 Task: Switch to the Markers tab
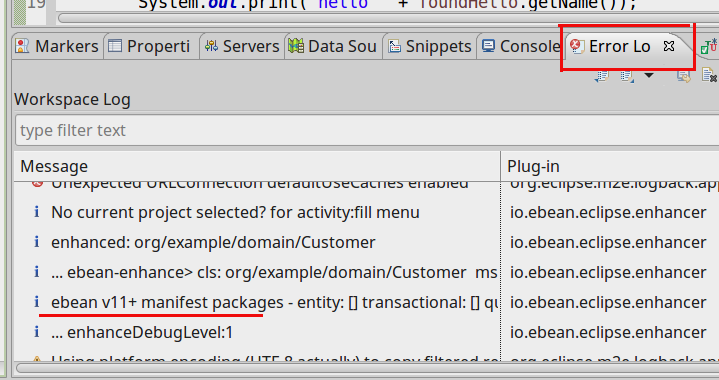57,46
